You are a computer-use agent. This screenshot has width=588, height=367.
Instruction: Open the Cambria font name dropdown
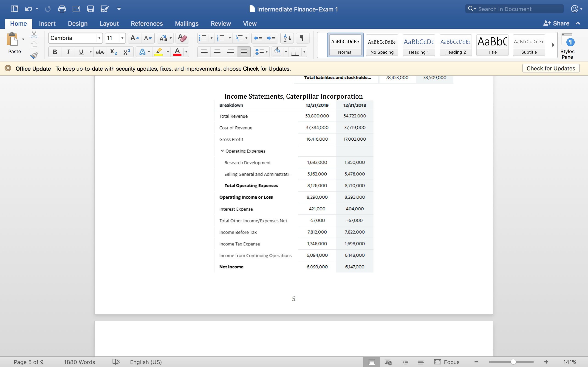tap(99, 38)
